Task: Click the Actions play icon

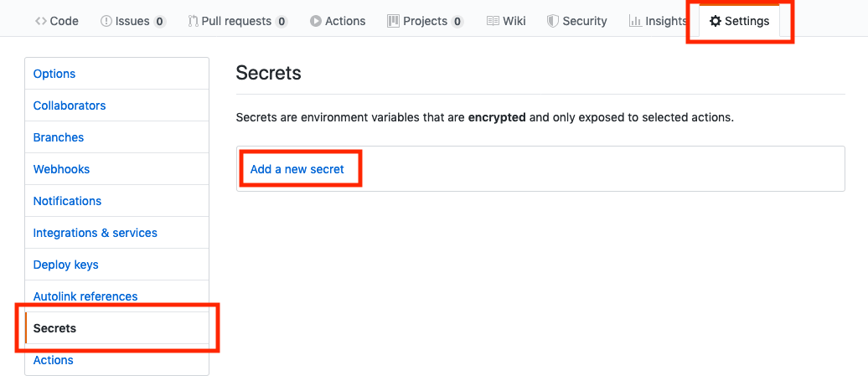Action: [x=316, y=21]
